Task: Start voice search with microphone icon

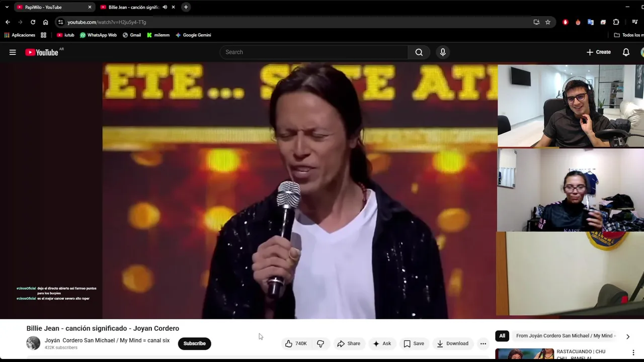Action: pyautogui.click(x=443, y=52)
